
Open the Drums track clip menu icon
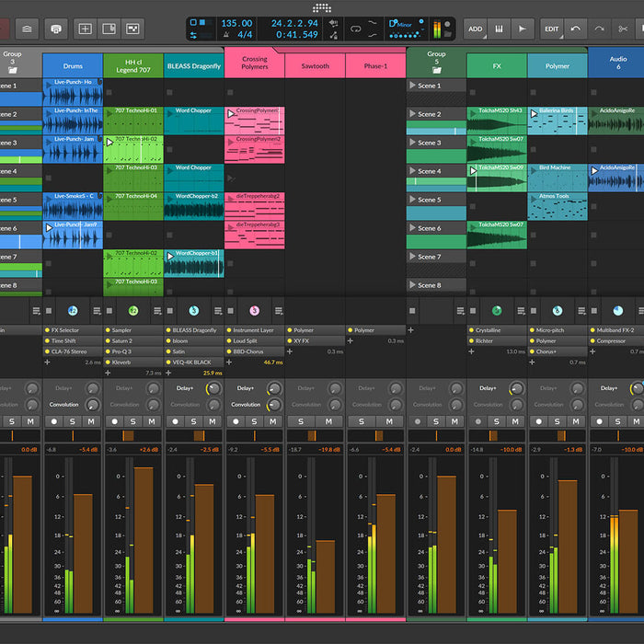click(x=97, y=311)
